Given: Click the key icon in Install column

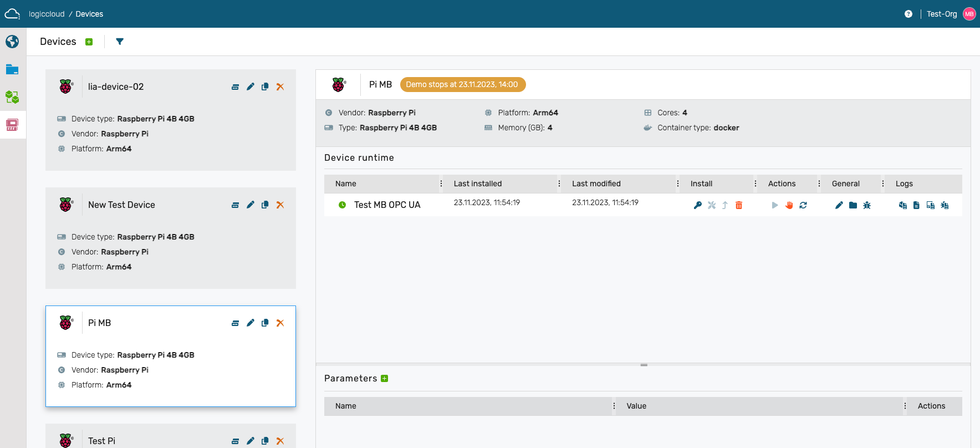Looking at the screenshot, I should click(x=698, y=206).
